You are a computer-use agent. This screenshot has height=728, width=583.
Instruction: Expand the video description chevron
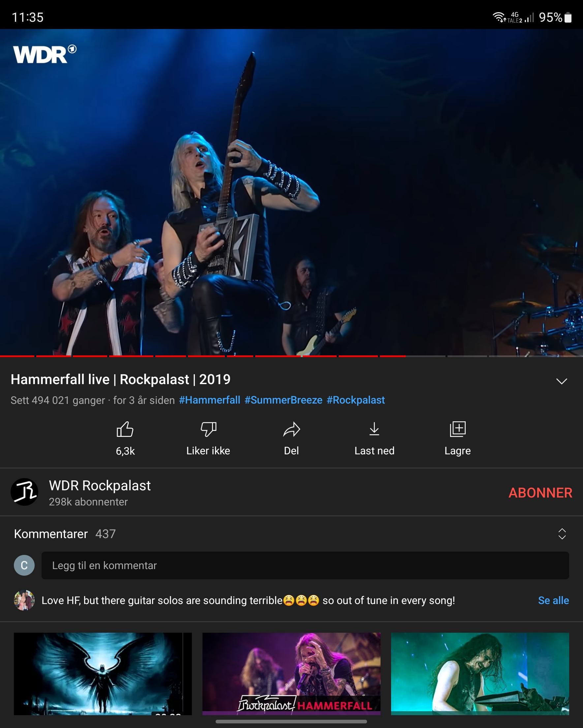[x=561, y=381]
